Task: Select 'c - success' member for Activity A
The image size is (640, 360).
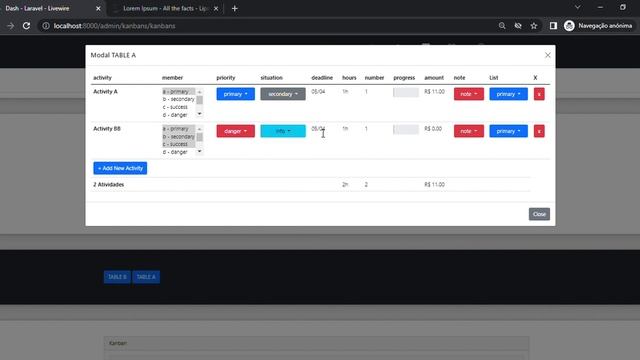Action: point(179,107)
